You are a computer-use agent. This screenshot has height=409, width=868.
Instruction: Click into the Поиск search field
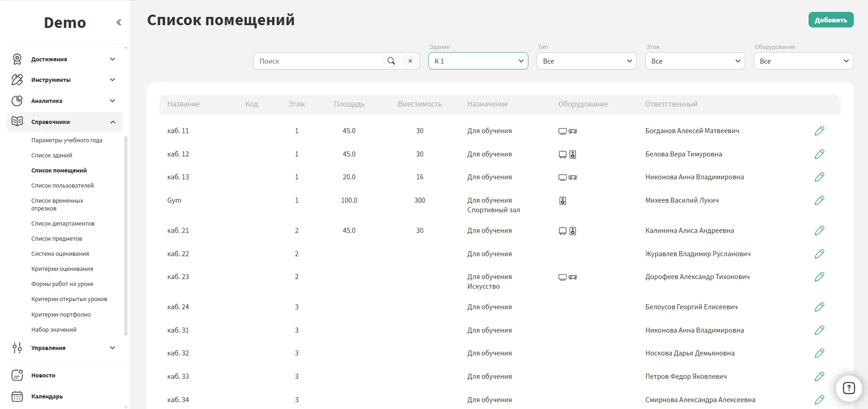(x=318, y=61)
